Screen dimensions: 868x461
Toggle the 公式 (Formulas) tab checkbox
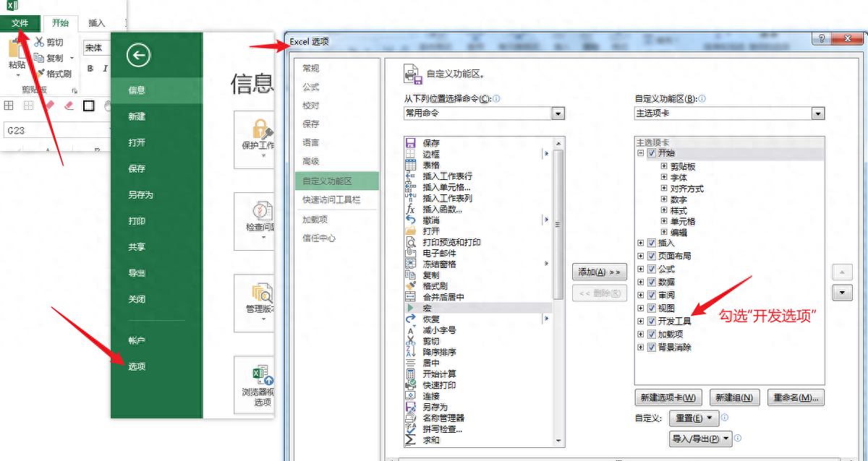click(652, 269)
